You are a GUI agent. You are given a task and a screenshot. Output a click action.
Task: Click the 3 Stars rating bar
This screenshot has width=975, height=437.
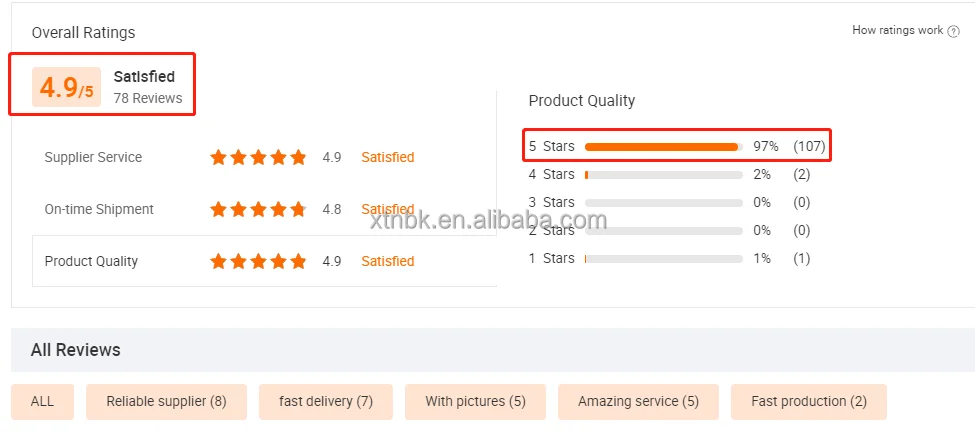[x=663, y=202]
